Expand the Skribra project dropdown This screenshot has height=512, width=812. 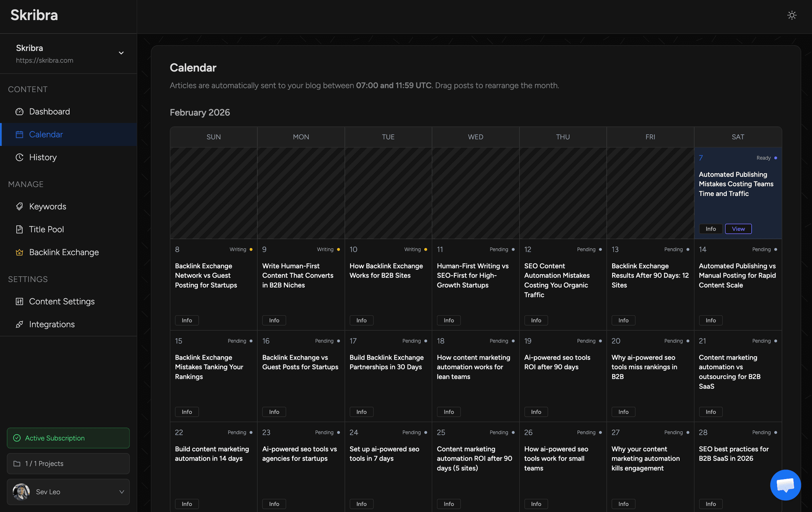121,53
